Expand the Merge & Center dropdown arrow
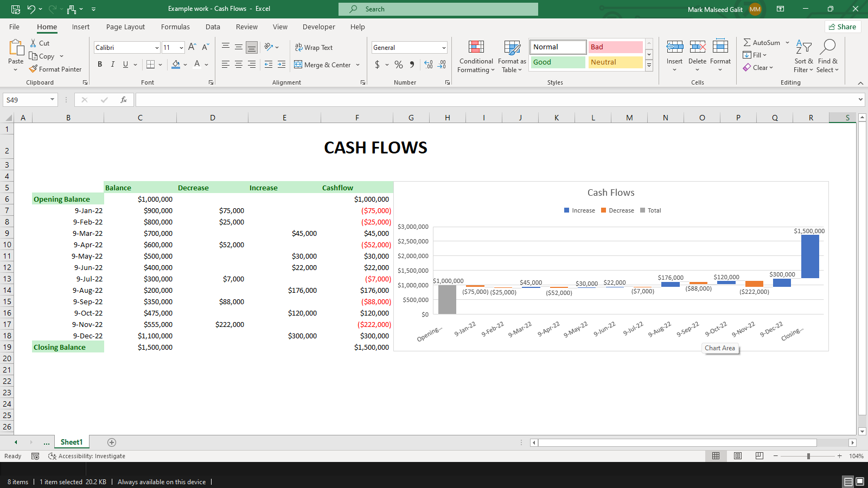Screen dimensions: 868x488 (358, 65)
